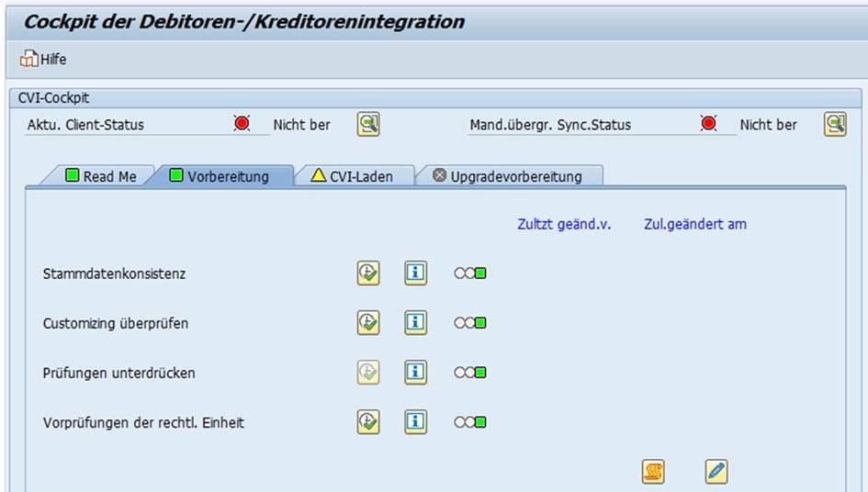Run Customizing überprüfen check
The image size is (868, 492).
[x=368, y=323]
